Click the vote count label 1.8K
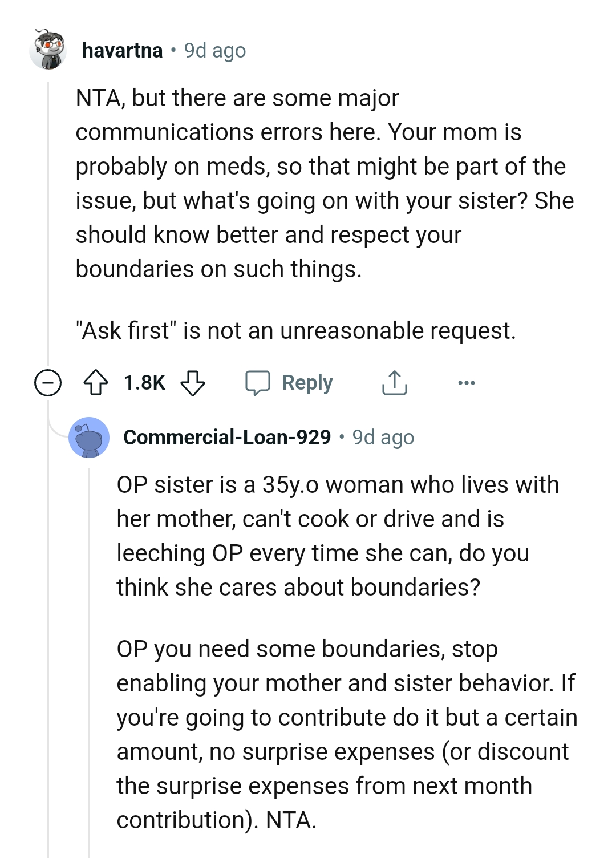This screenshot has width=616, height=858. (x=144, y=382)
